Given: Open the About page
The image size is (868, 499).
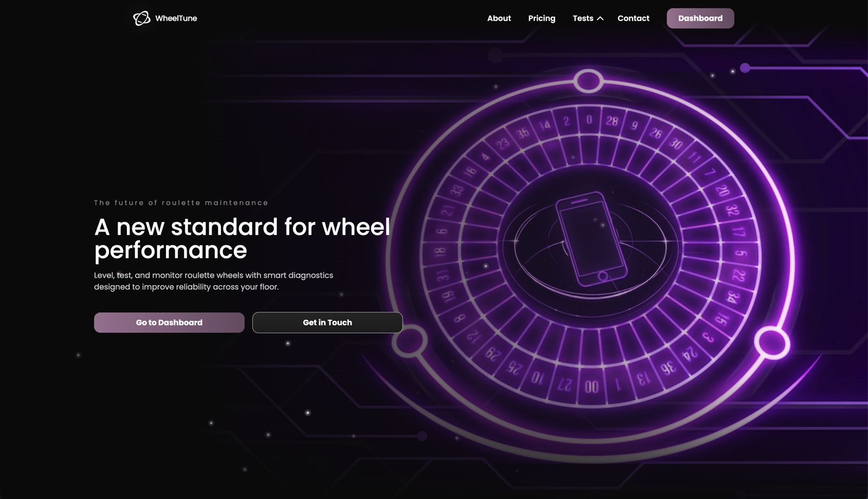Looking at the screenshot, I should [499, 18].
